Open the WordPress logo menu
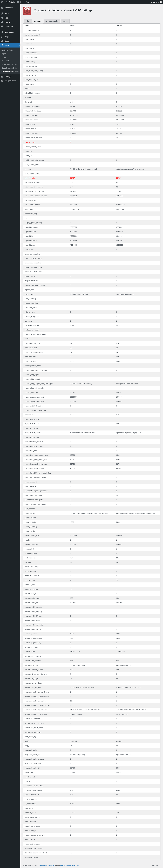The width and height of the screenshot is (163, 868). click(x=2, y=2)
